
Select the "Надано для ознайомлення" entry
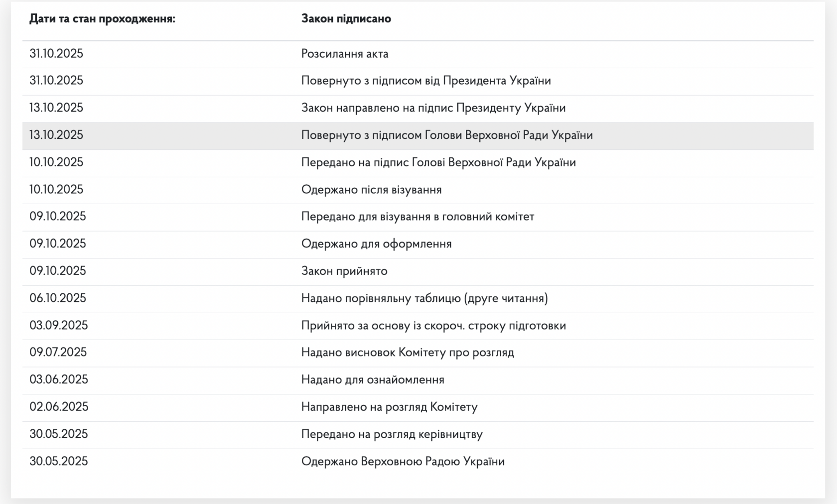point(373,380)
